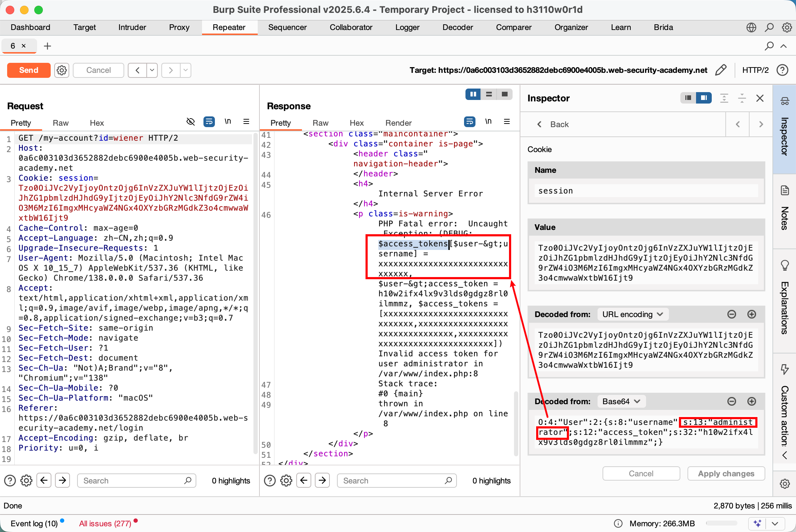Edit target with the pencil icon
The image size is (796, 532).
(721, 70)
